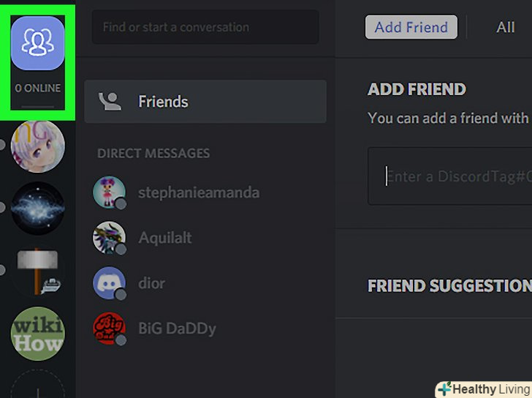Click the Add Friend button
Viewport: 532px width, 398px height.
coord(411,27)
